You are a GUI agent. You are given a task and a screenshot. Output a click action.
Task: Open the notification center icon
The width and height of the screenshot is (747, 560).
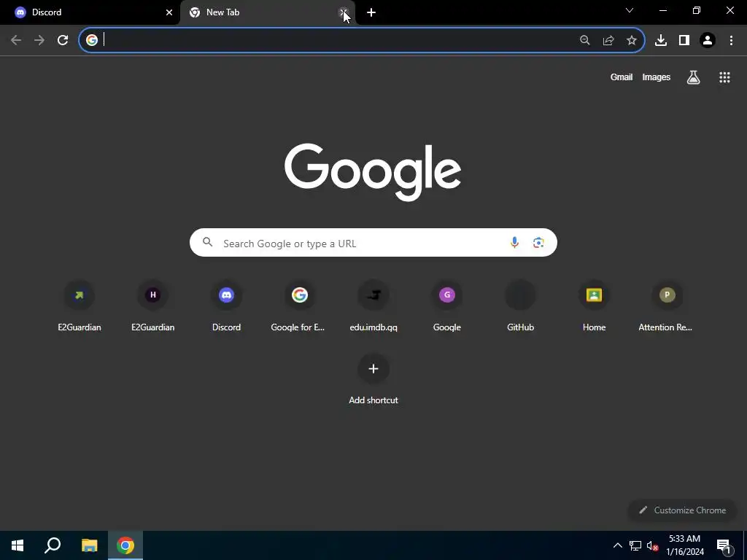point(724,545)
